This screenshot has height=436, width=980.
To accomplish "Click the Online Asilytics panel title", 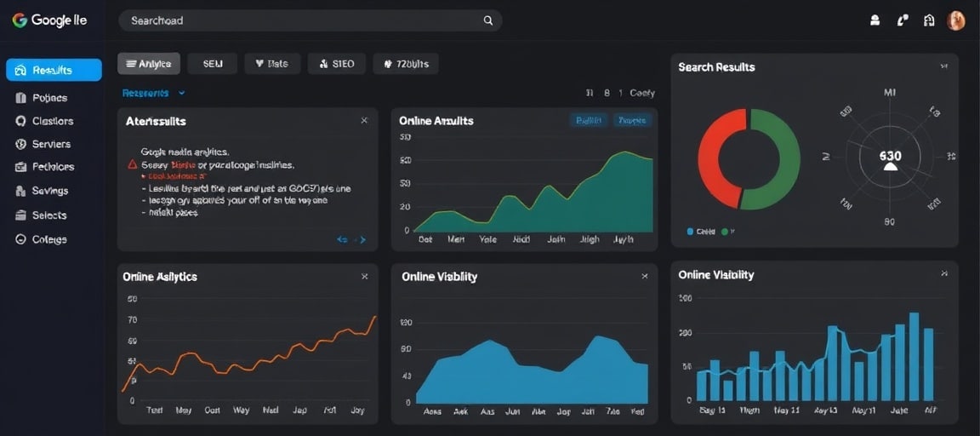I will coord(160,277).
